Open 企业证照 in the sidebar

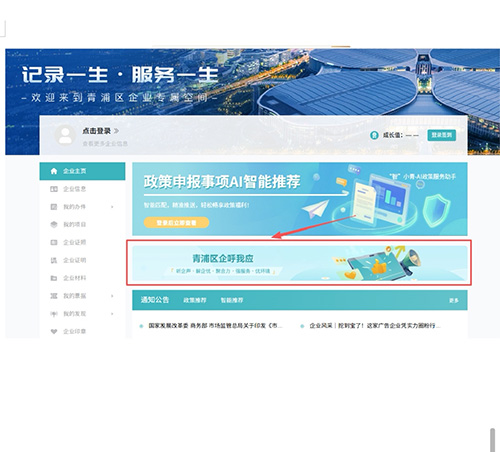[75, 242]
